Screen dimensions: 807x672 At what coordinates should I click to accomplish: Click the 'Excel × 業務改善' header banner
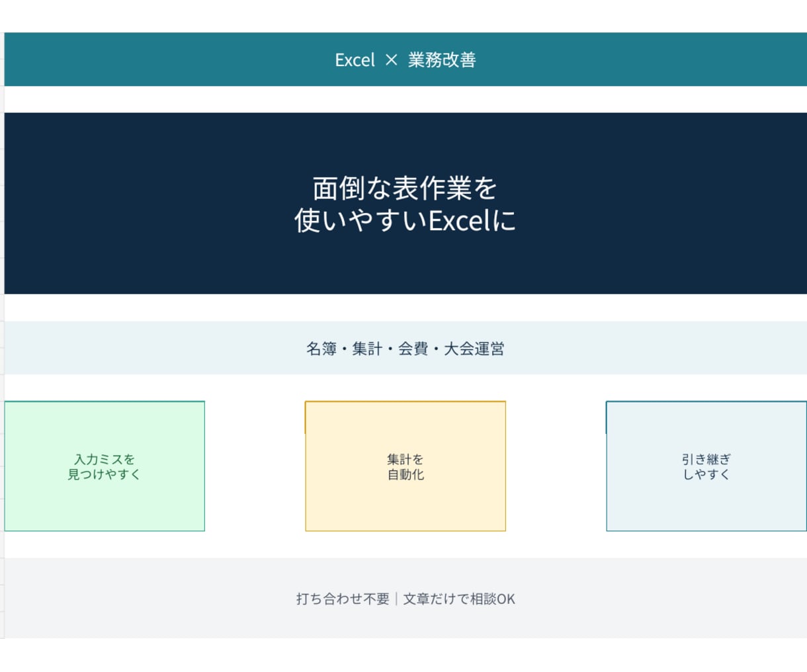click(405, 60)
